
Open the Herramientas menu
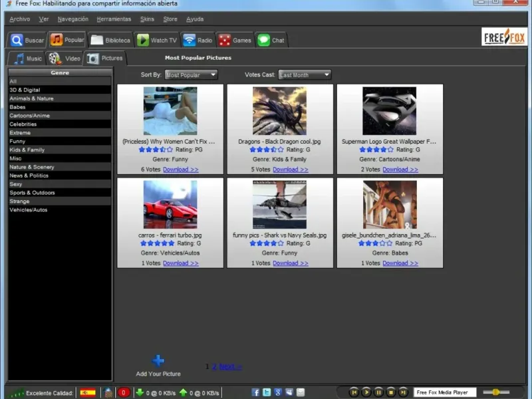coord(114,19)
